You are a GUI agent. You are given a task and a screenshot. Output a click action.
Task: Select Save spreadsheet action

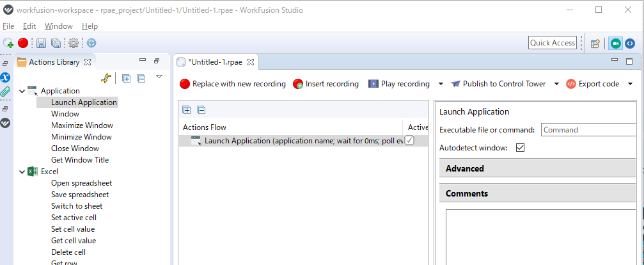pos(80,195)
